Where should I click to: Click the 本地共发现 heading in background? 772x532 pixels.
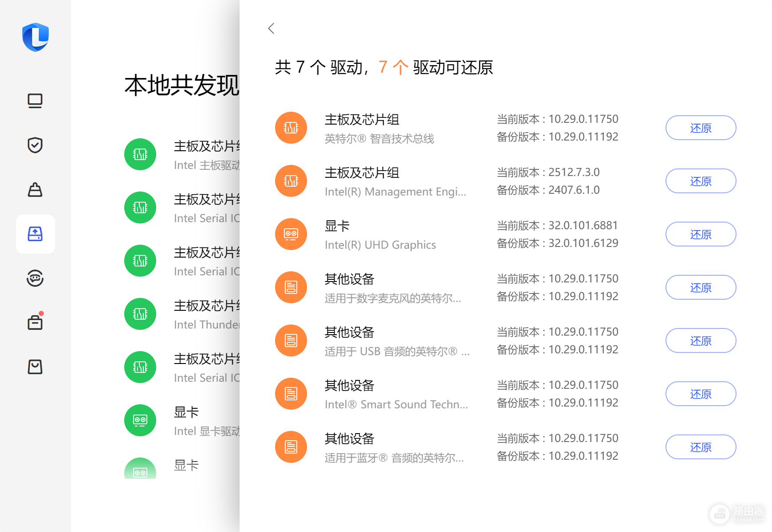[182, 85]
